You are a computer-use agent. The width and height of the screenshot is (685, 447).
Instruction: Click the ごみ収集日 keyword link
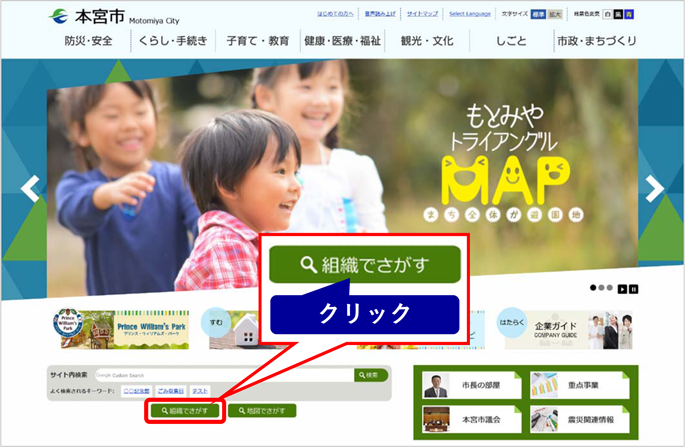point(170,391)
